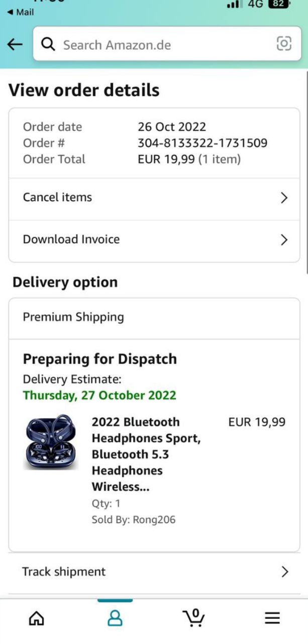Tap the Cancel items row
Screen dimensions: 308x644
[x=57, y=197]
